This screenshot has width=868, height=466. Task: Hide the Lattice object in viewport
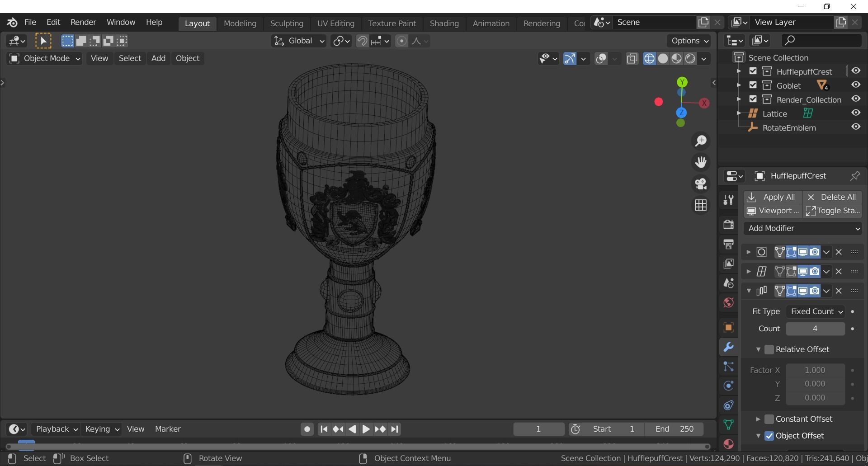[856, 113]
